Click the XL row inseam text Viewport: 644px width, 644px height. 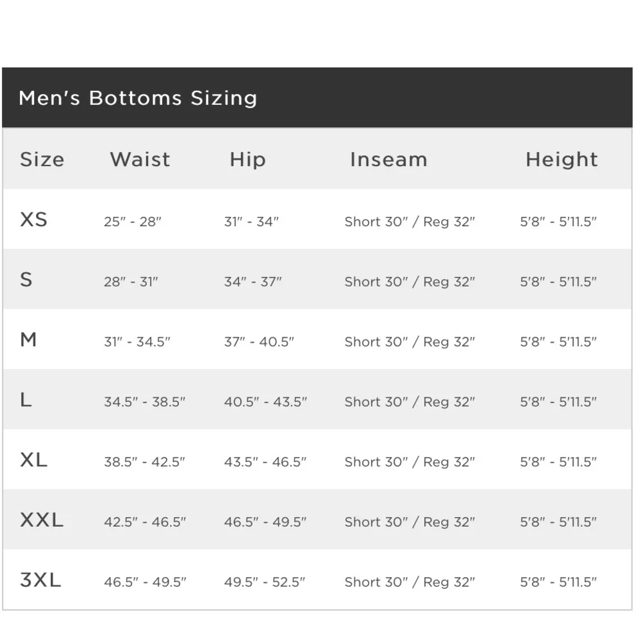tap(410, 462)
